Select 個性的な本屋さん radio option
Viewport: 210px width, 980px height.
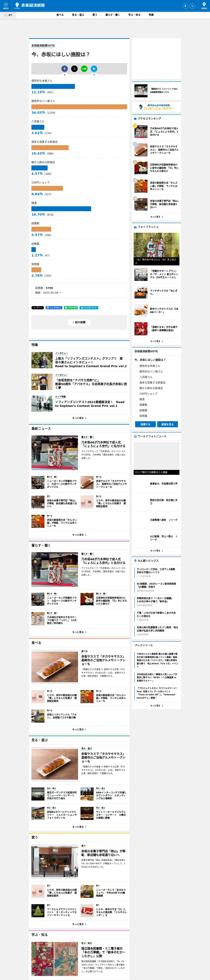coord(136,366)
